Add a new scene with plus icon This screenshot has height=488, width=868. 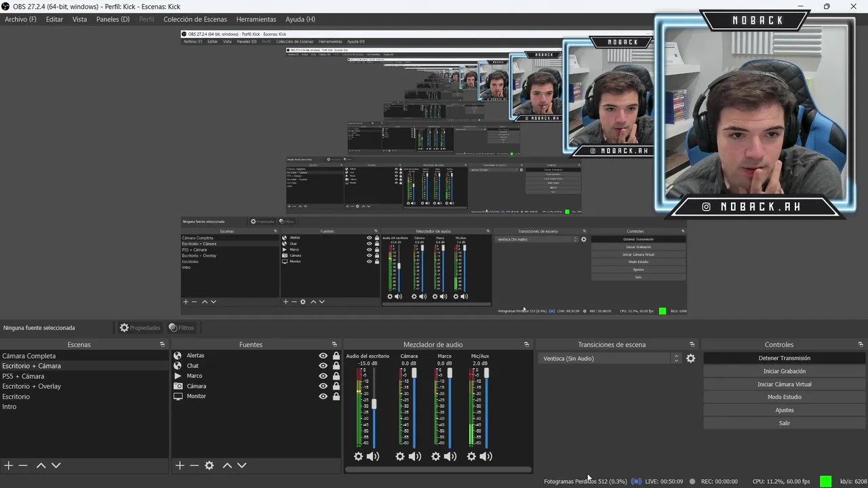8,466
